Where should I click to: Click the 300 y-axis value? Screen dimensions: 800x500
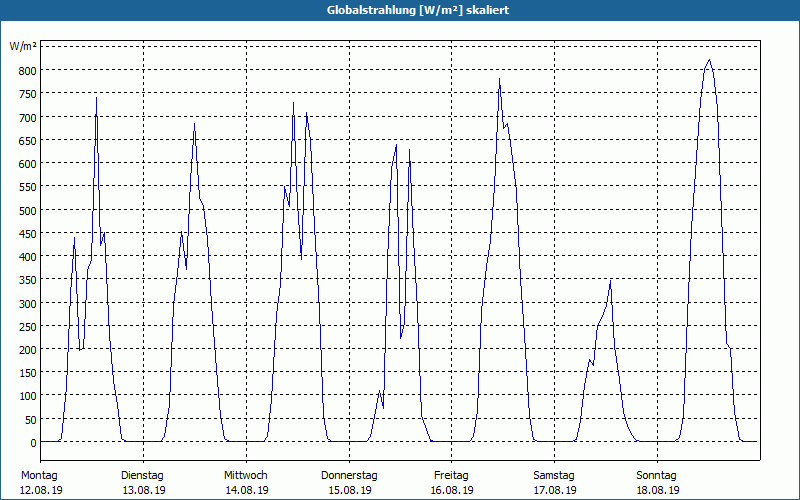[x=28, y=304]
